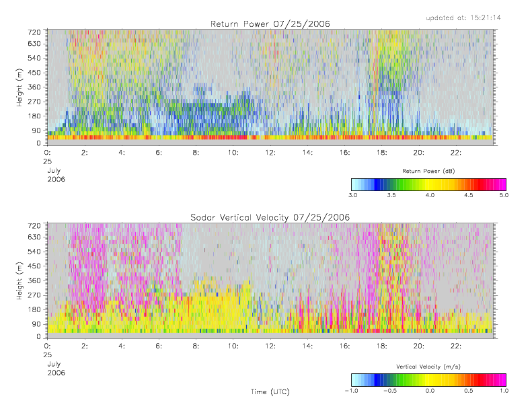
Task: Click the "2006" year label under Return Power plot
Action: point(56,179)
